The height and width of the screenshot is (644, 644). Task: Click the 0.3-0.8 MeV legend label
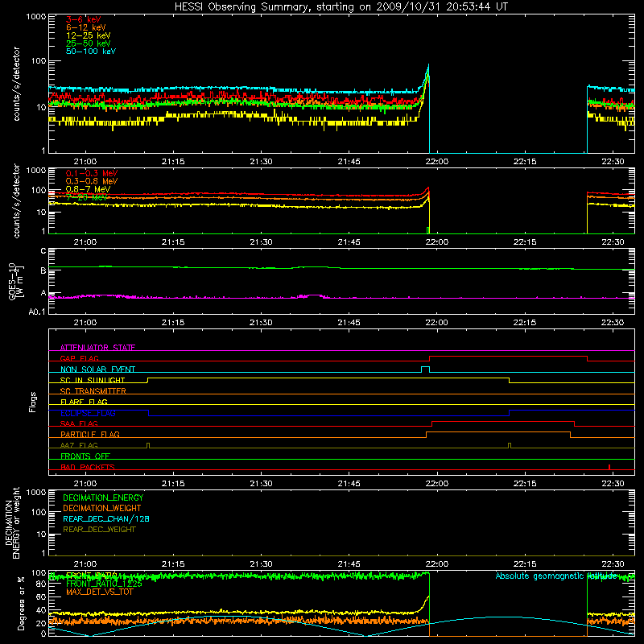(92, 181)
